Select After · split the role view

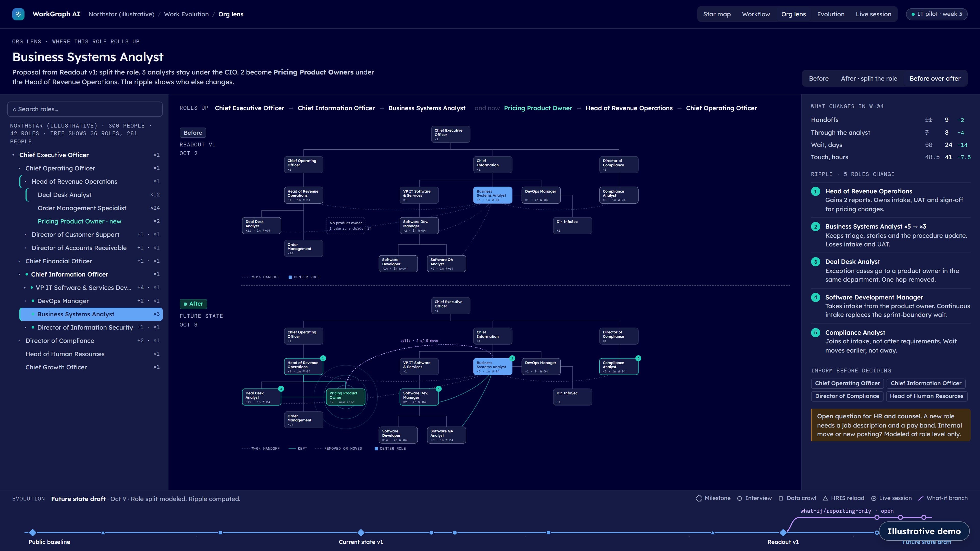coord(869,78)
